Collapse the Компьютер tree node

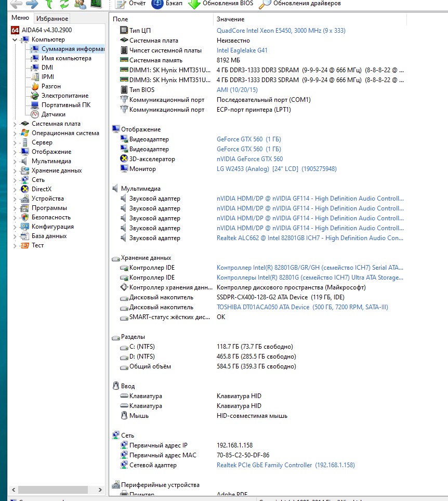point(15,39)
